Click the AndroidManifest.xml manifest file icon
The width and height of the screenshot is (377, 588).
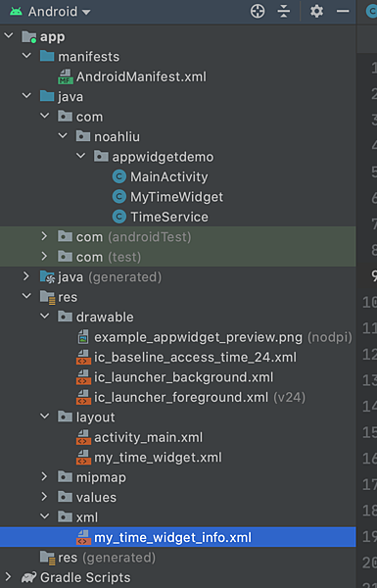(66, 76)
